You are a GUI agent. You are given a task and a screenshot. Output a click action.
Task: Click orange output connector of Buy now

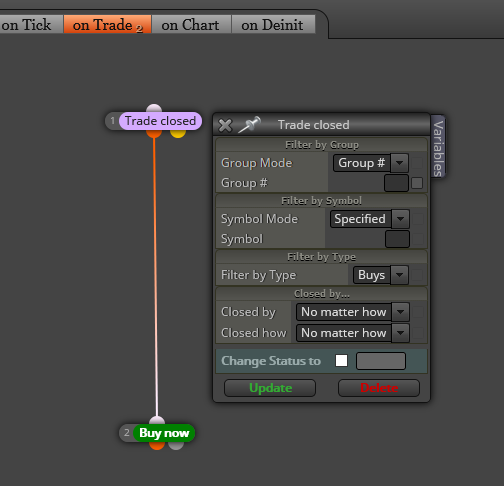pos(157,445)
